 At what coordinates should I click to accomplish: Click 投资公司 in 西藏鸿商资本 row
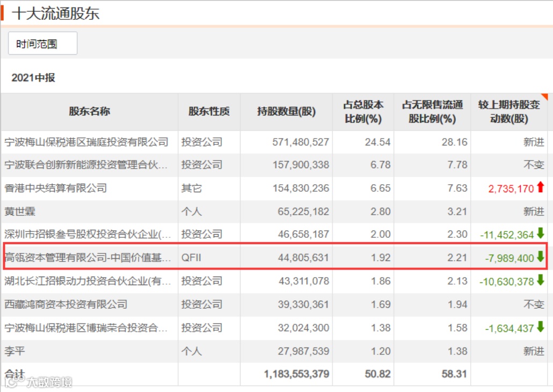(202, 304)
